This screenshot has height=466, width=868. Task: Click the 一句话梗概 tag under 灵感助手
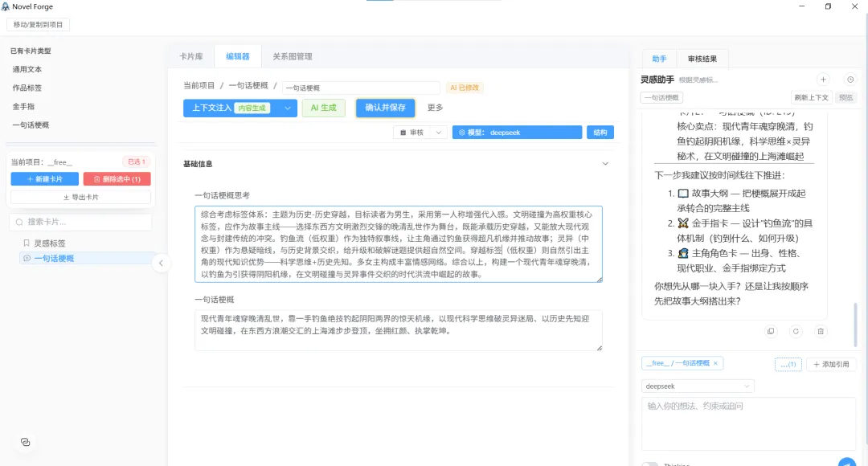[x=661, y=97]
